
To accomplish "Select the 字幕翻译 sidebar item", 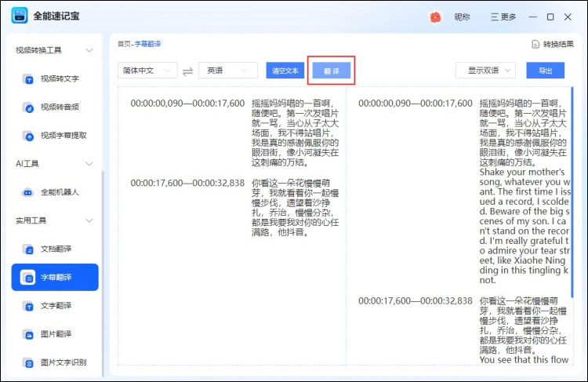I will click(55, 278).
